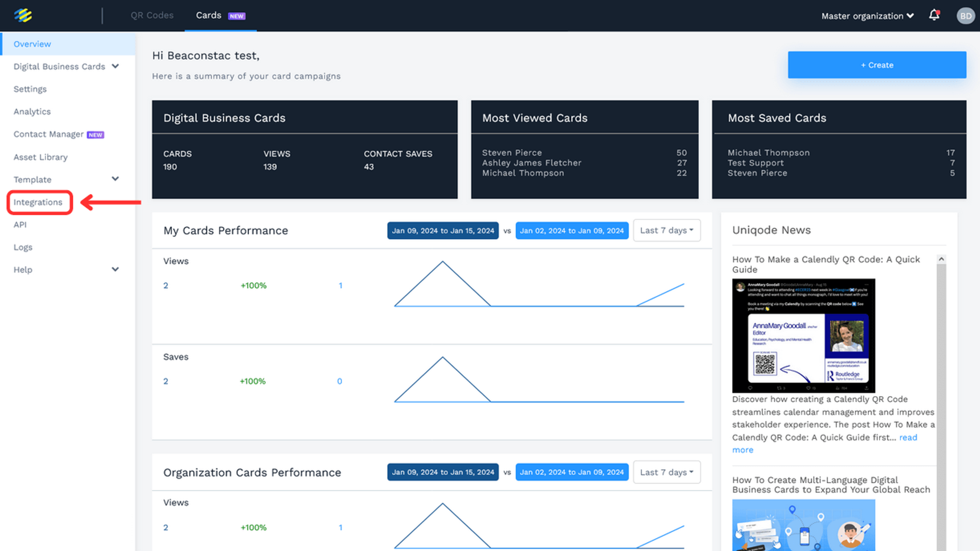Screen dimensions: 980x551
Task: Open API in the sidebar
Action: tap(20, 225)
